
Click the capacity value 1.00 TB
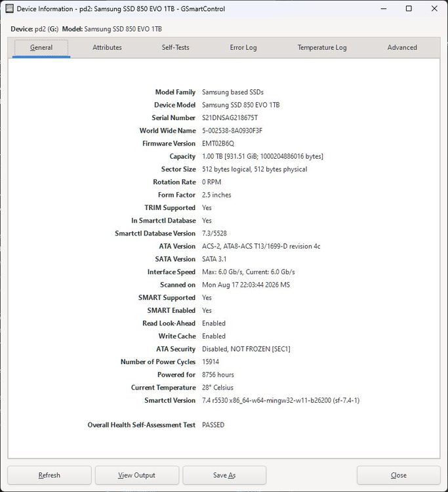pos(262,157)
